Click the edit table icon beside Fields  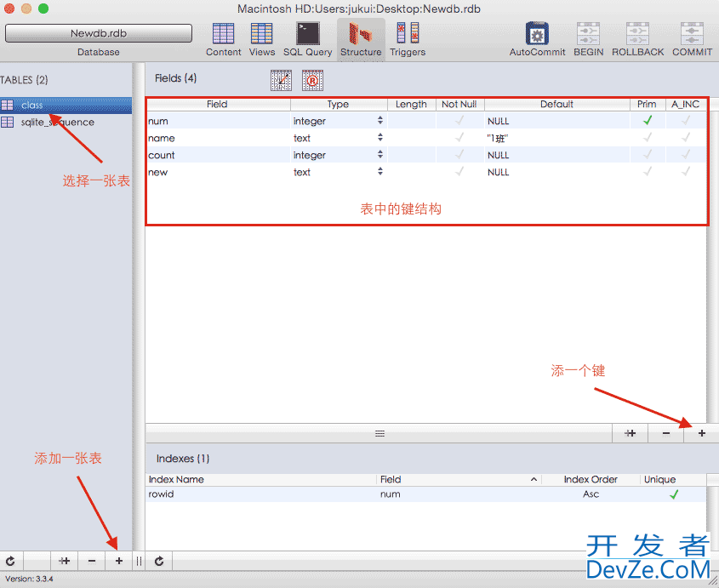pos(281,80)
